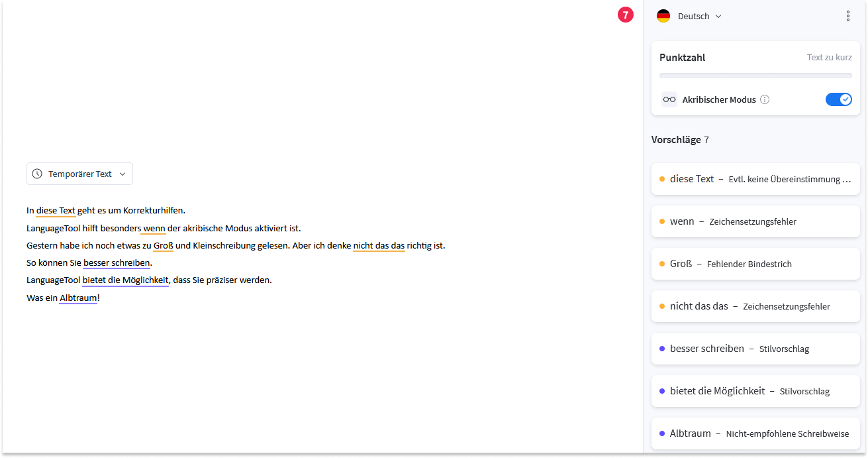The image size is (868, 458).
Task: Click underlined 'diese Text' in the editor
Action: (56, 211)
